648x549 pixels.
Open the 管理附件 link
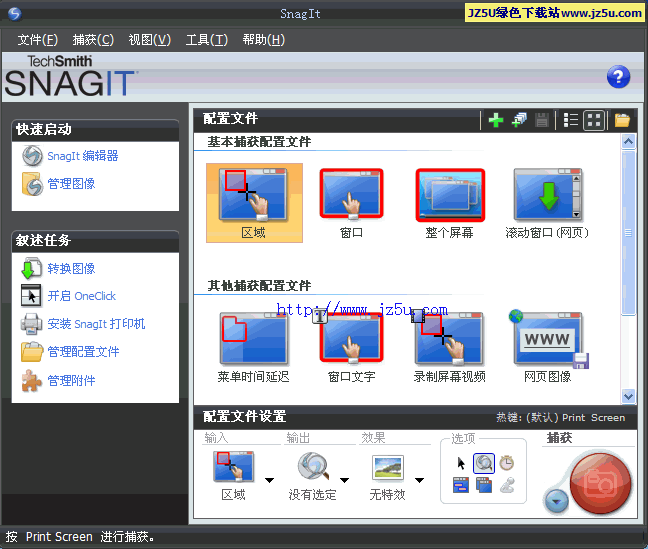tap(71, 380)
